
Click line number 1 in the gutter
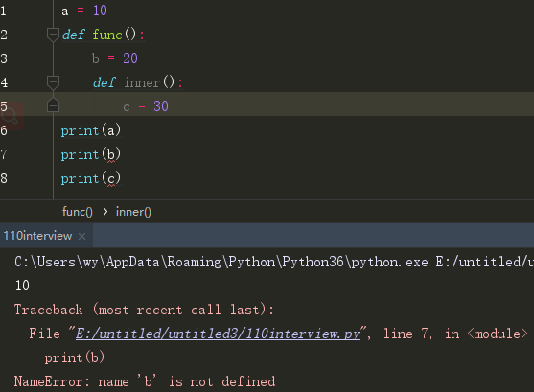(4, 11)
